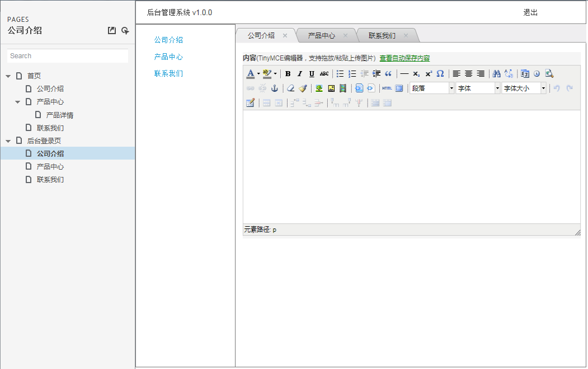The image size is (588, 369).
Task: Align text left
Action: [457, 73]
